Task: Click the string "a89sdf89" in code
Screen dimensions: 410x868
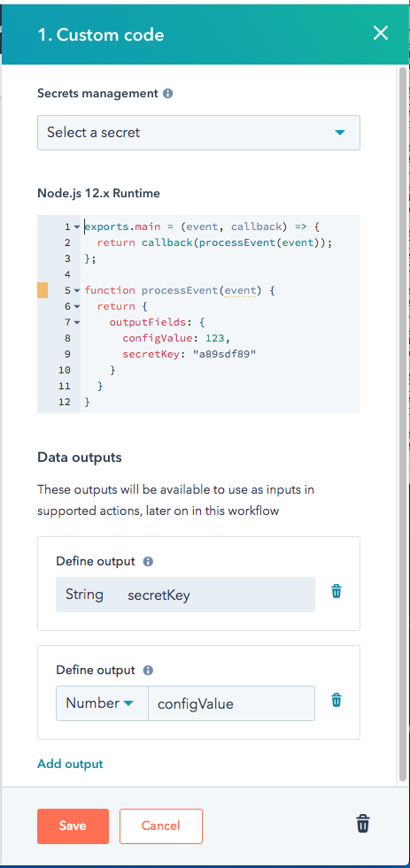Action: tap(224, 354)
